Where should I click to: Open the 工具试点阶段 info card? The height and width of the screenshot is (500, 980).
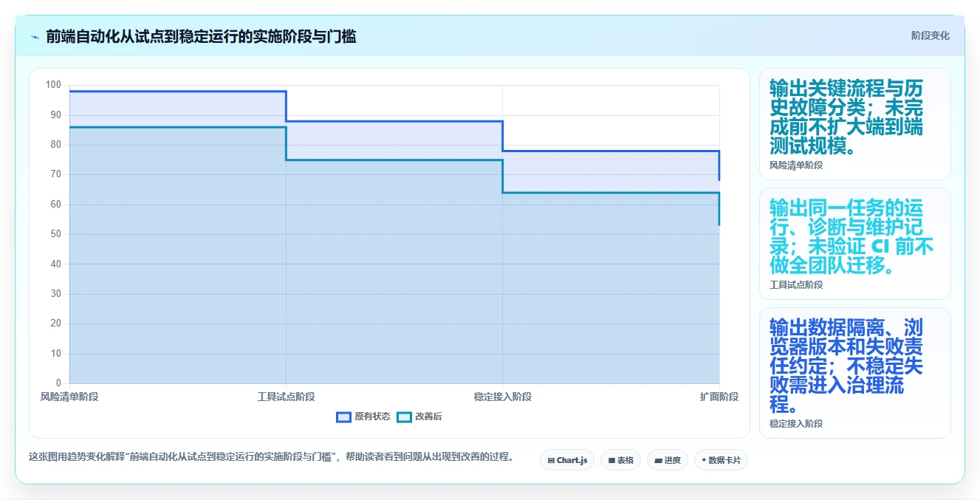[x=854, y=244]
